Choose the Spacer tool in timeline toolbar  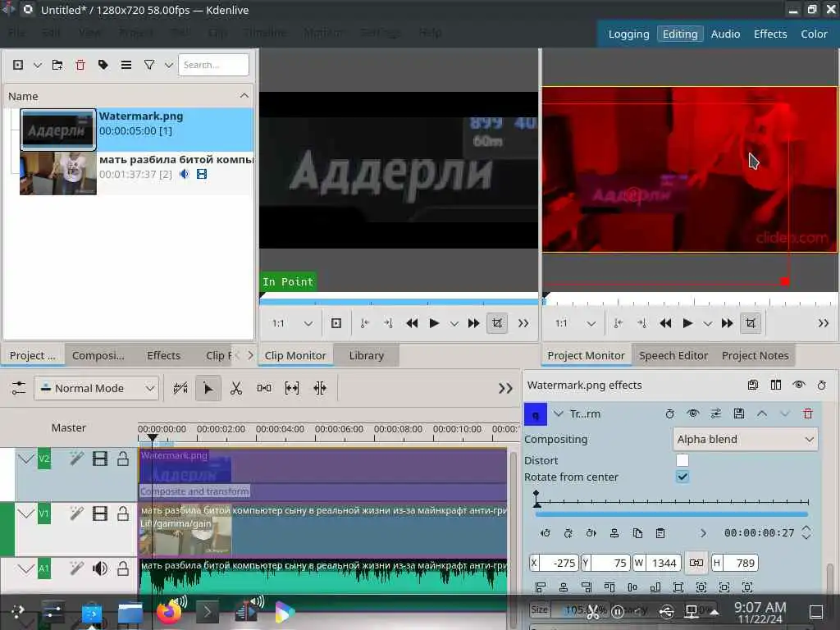[x=264, y=388]
